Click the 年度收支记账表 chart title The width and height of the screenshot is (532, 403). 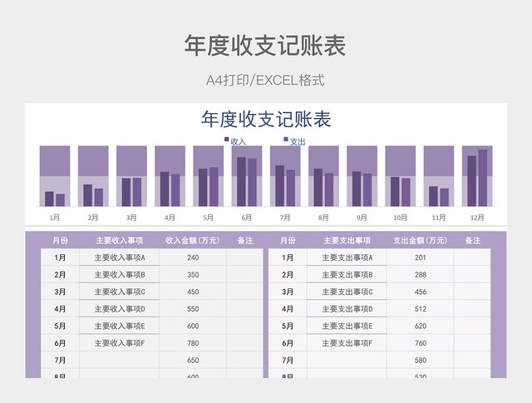(x=266, y=119)
